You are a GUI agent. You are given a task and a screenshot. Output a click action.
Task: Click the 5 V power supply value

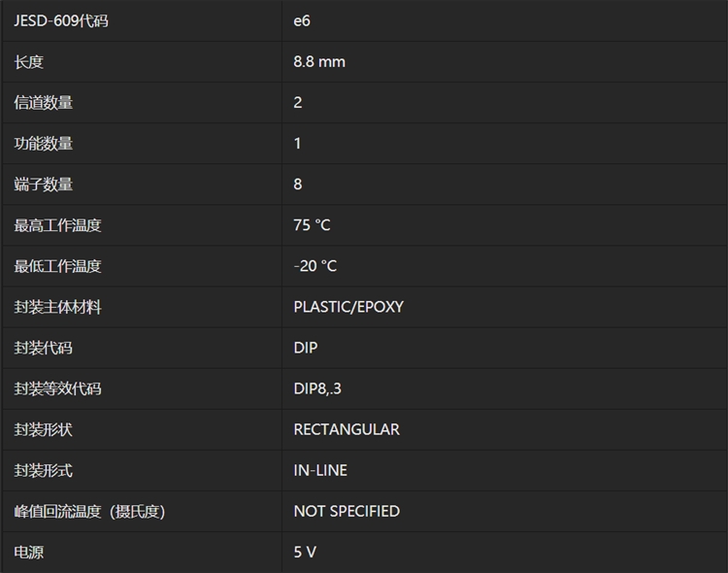pos(305,553)
